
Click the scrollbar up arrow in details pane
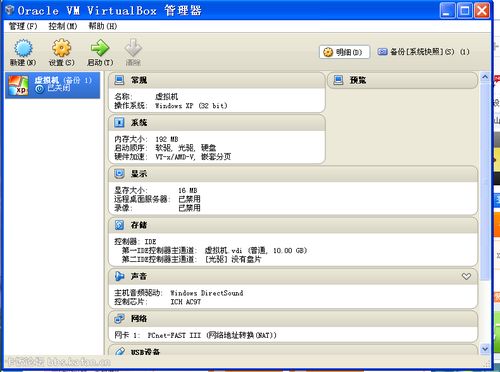click(485, 77)
